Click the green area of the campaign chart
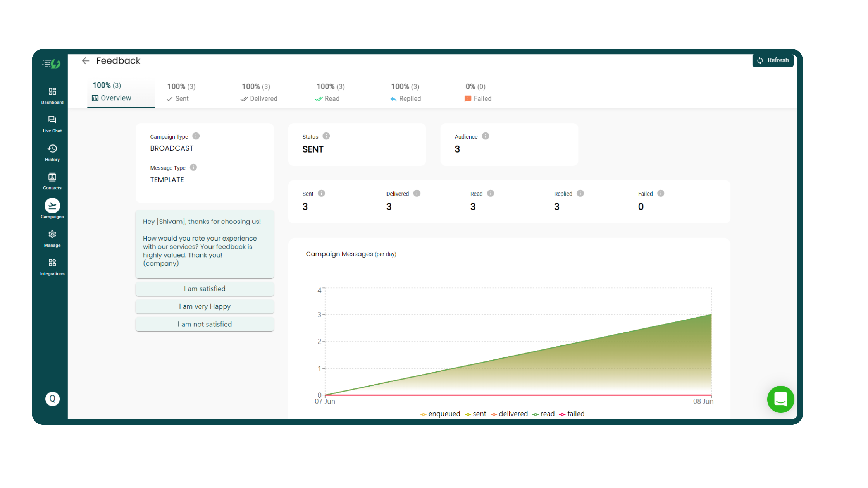Viewport: 868px width, 488px height. 620,364
